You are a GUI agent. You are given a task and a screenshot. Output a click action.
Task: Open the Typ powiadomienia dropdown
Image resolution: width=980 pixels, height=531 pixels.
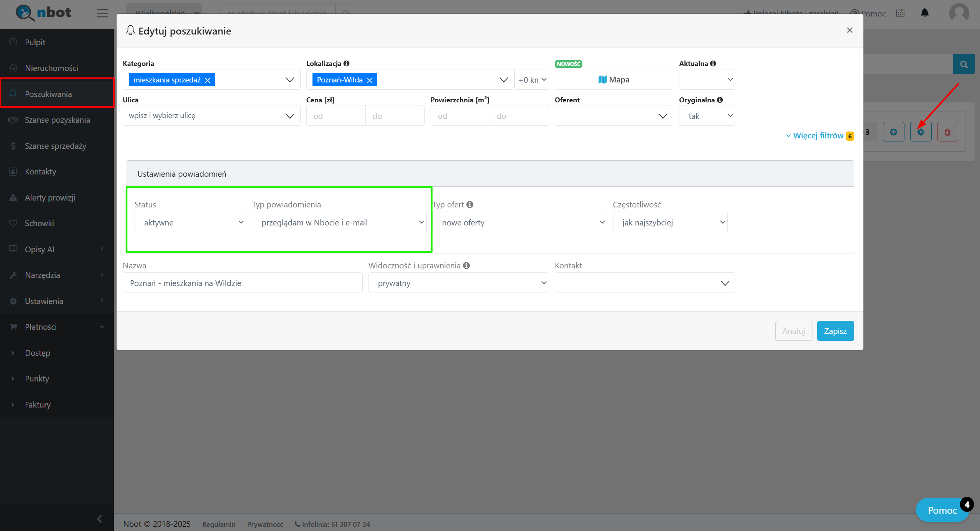tap(339, 222)
